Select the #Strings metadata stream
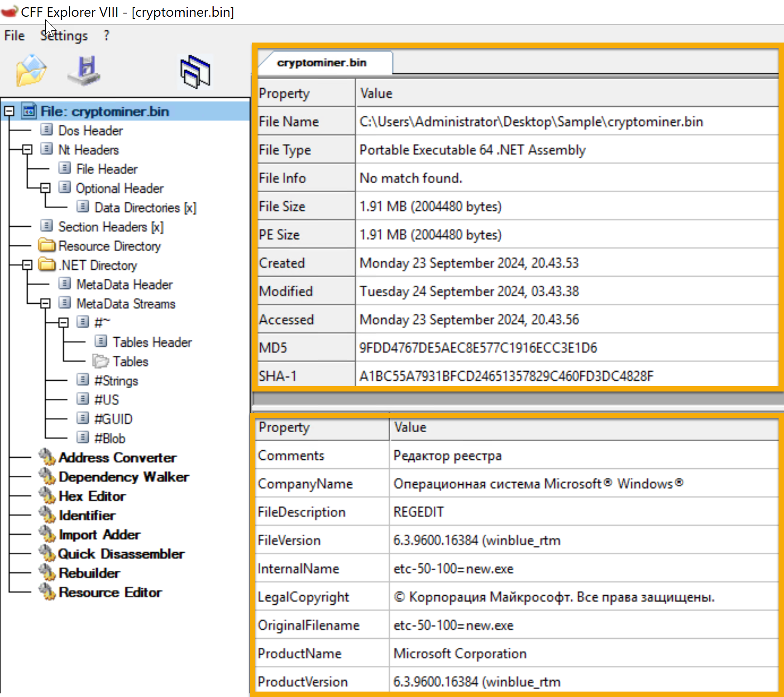Image resolution: width=784 pixels, height=697 pixels. point(116,380)
